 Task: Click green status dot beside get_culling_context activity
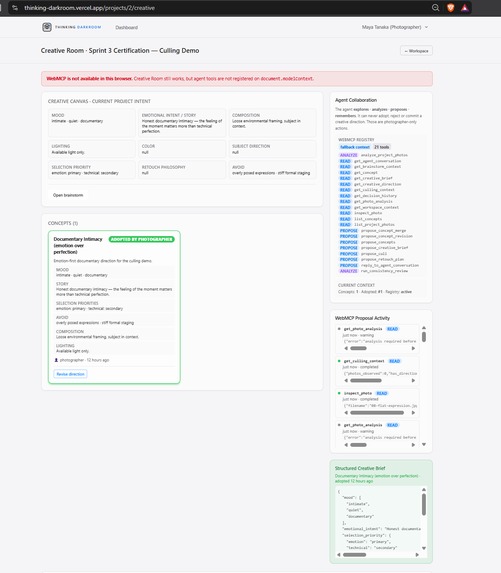(339, 361)
